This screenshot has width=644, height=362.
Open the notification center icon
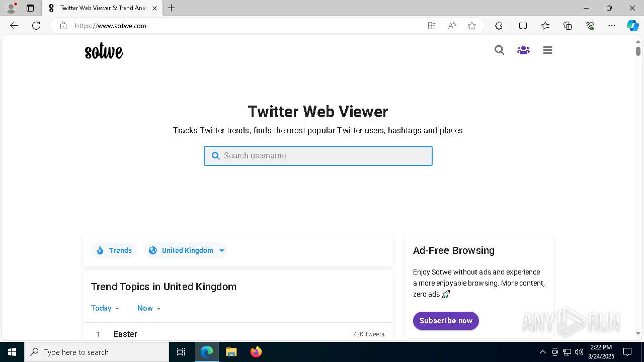[627, 352]
